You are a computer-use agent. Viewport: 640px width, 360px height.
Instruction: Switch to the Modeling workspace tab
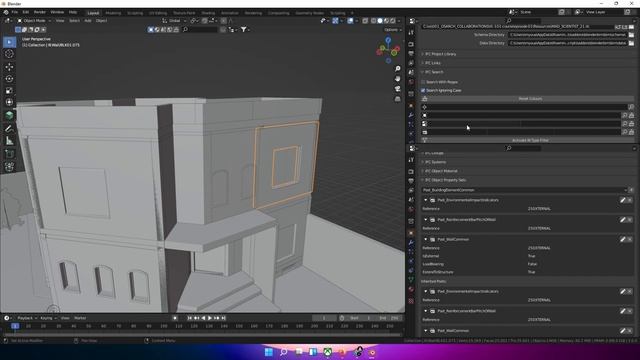(113, 13)
